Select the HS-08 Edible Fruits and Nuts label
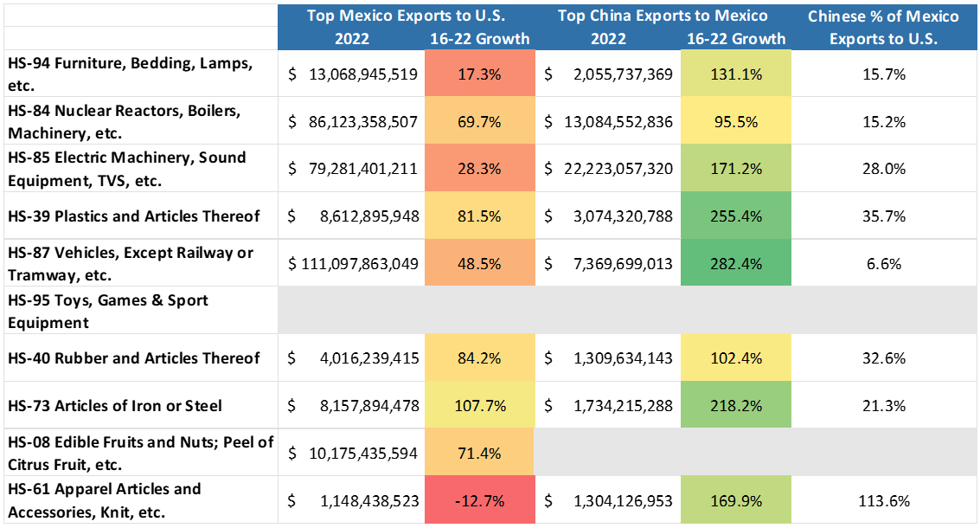 click(x=140, y=453)
